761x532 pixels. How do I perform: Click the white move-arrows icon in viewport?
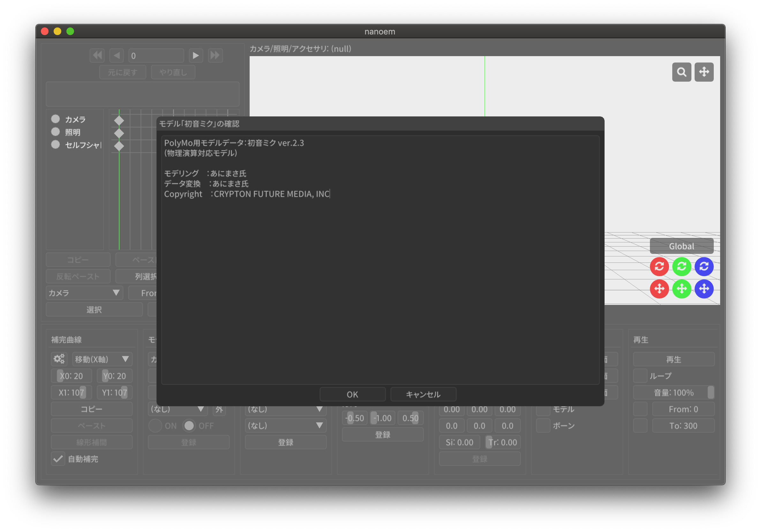click(704, 72)
